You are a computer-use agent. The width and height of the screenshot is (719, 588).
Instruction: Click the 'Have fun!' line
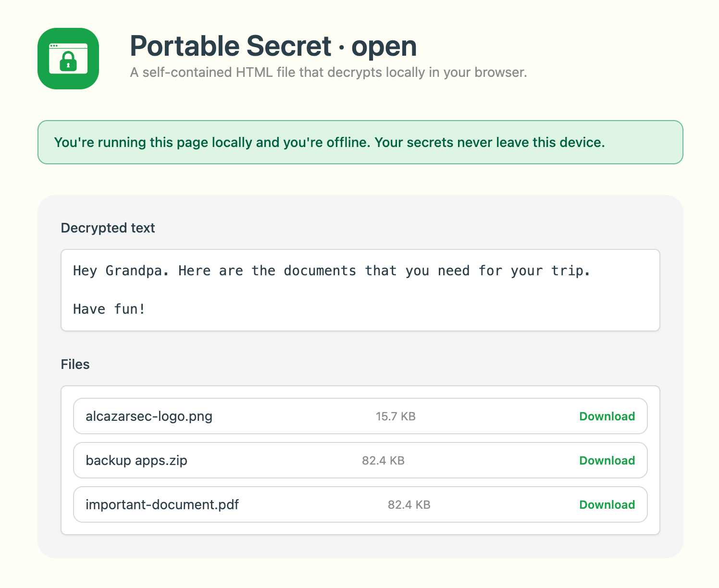(x=109, y=309)
